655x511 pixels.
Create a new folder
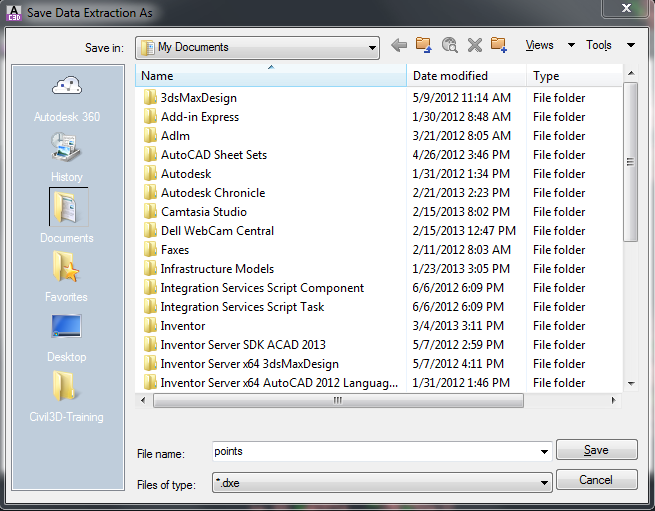point(499,45)
